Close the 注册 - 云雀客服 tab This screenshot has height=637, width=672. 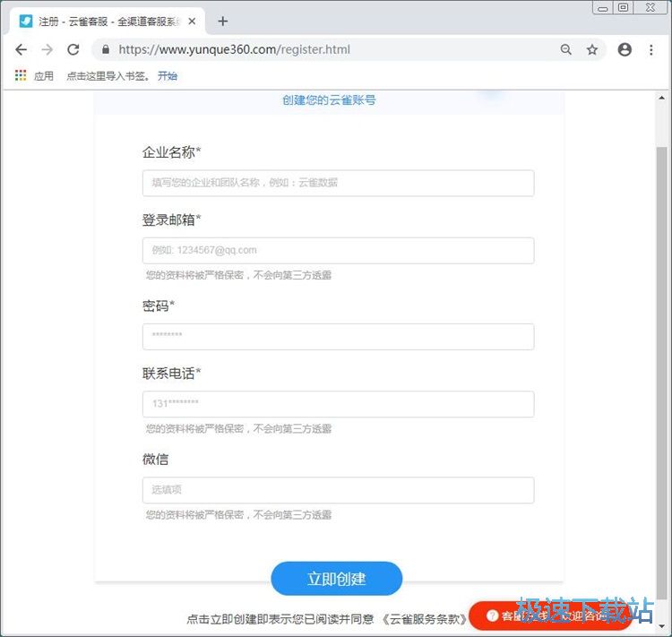(x=192, y=21)
